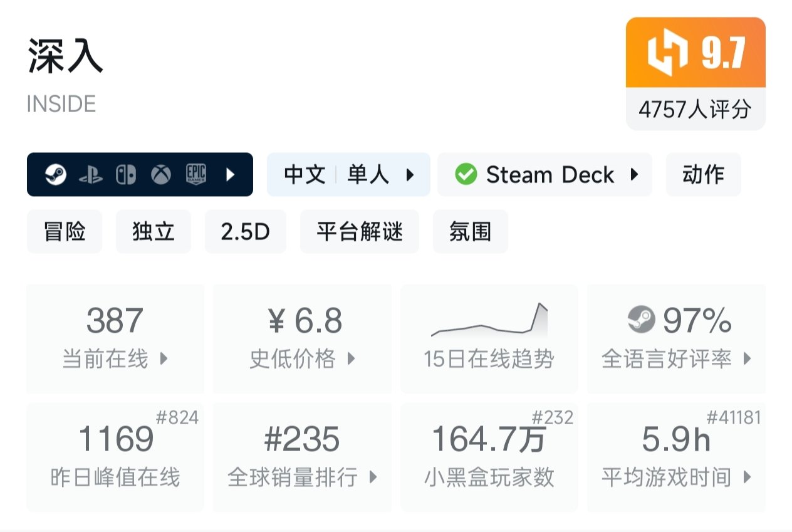The height and width of the screenshot is (532, 792).
Task: Select the Nintendo Switch platform icon
Action: point(127,174)
